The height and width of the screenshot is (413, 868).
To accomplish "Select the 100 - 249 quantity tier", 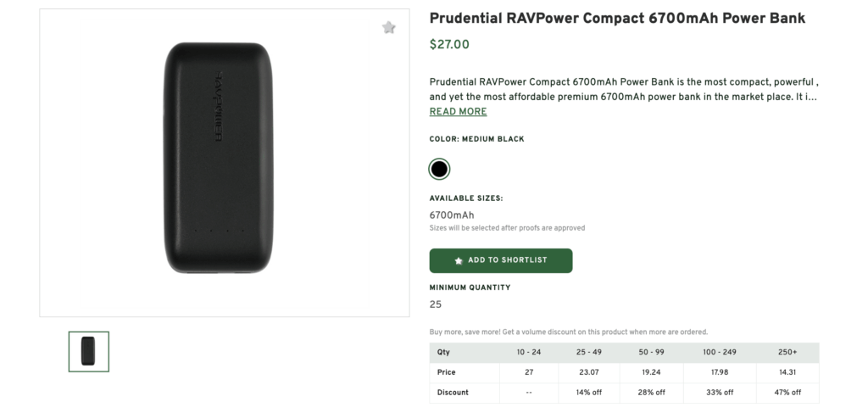I will click(x=720, y=352).
